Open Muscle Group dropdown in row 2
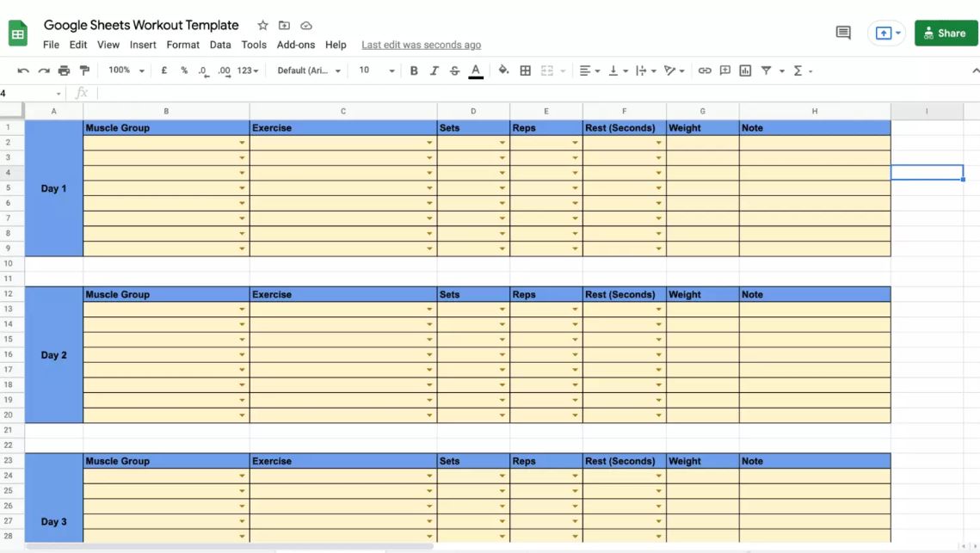Viewport: 980px width, 553px height. tap(242, 143)
